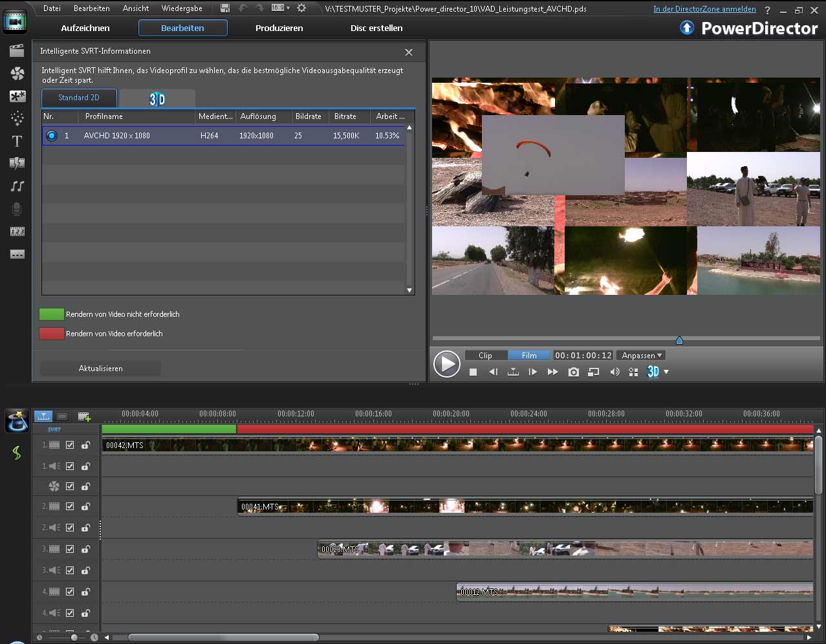Screen dimensions: 826x644
Task: Lock video track 1
Action: [85, 445]
